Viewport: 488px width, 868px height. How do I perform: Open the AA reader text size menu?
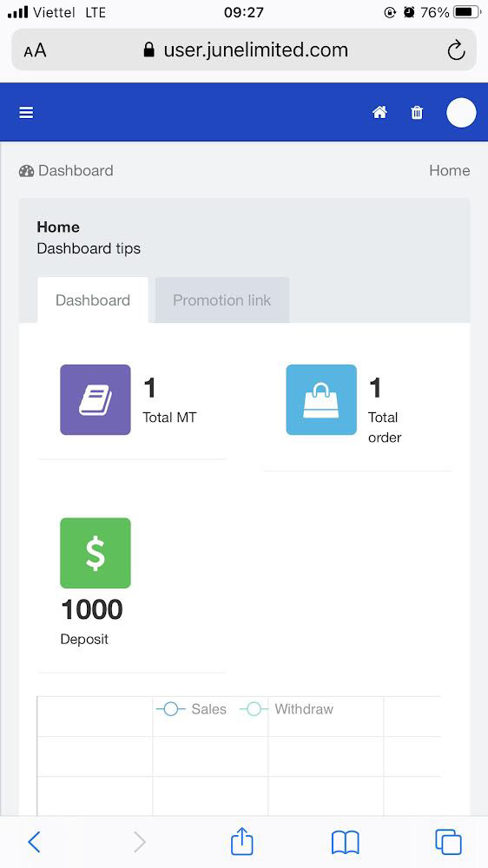(35, 51)
